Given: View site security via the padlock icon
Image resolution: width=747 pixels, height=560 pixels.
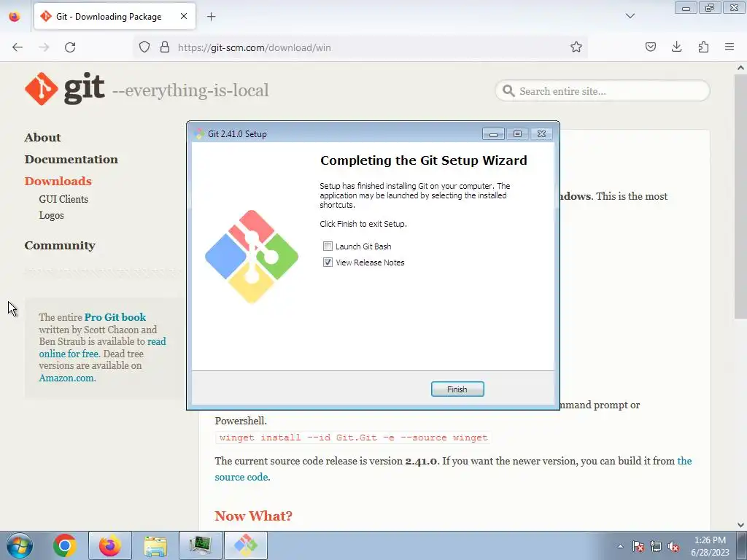Looking at the screenshot, I should [x=165, y=47].
